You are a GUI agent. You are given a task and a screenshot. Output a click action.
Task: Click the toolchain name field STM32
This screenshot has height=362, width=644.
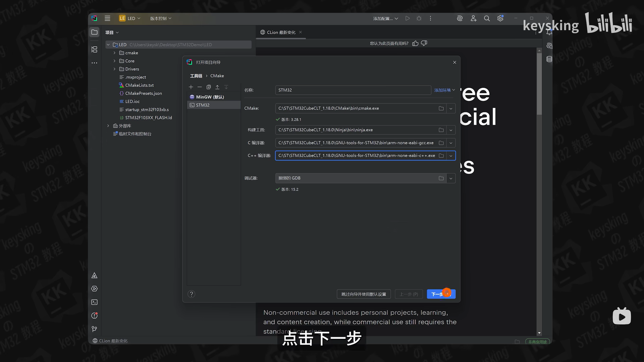(353, 90)
